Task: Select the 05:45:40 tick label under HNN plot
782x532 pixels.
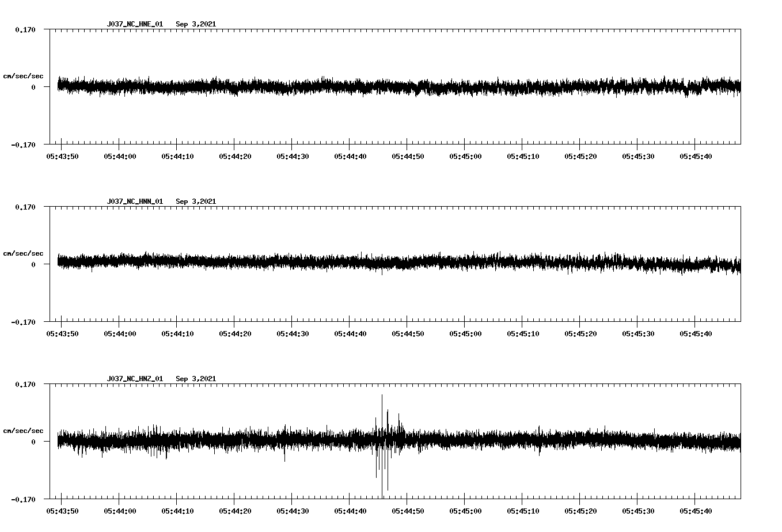Action: (x=696, y=334)
